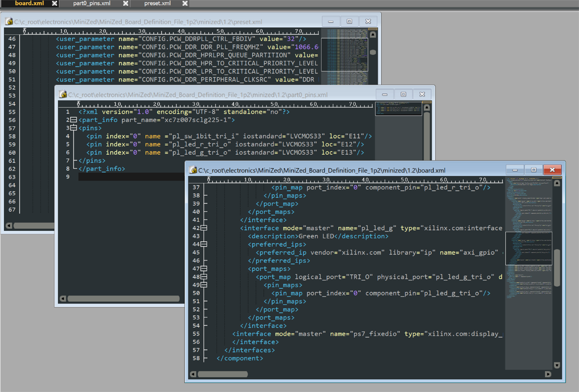Close the board.xml tab

click(55, 3)
